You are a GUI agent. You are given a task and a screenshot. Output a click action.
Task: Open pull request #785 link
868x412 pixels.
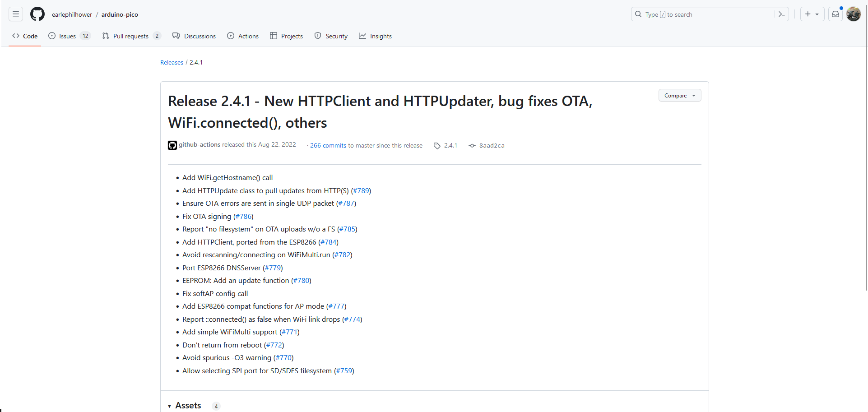[x=347, y=229]
